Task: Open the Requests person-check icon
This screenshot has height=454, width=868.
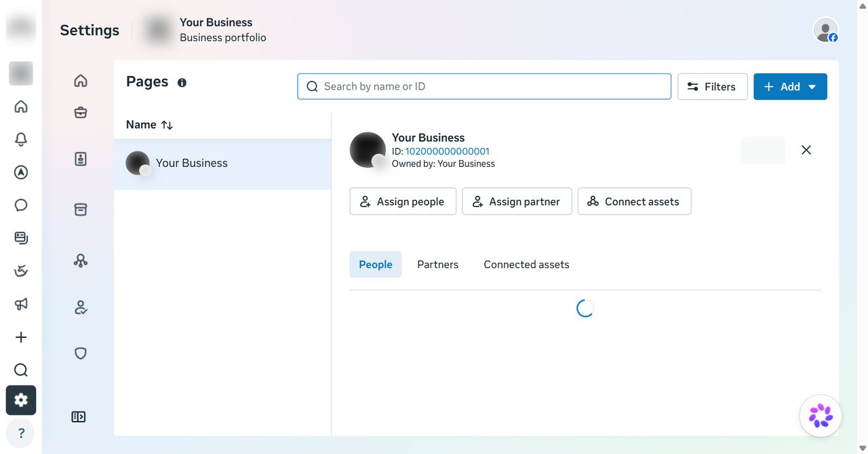Action: pyautogui.click(x=81, y=308)
